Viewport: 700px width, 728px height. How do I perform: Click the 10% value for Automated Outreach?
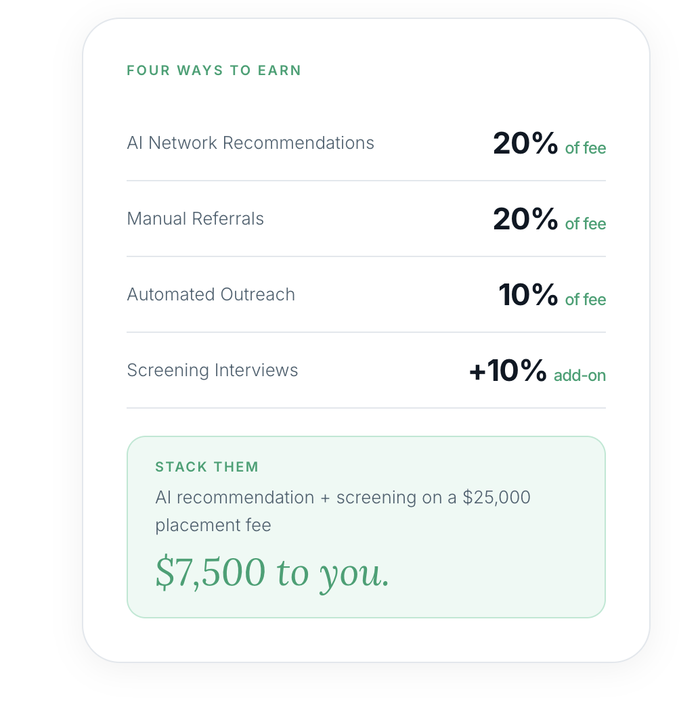pos(528,295)
